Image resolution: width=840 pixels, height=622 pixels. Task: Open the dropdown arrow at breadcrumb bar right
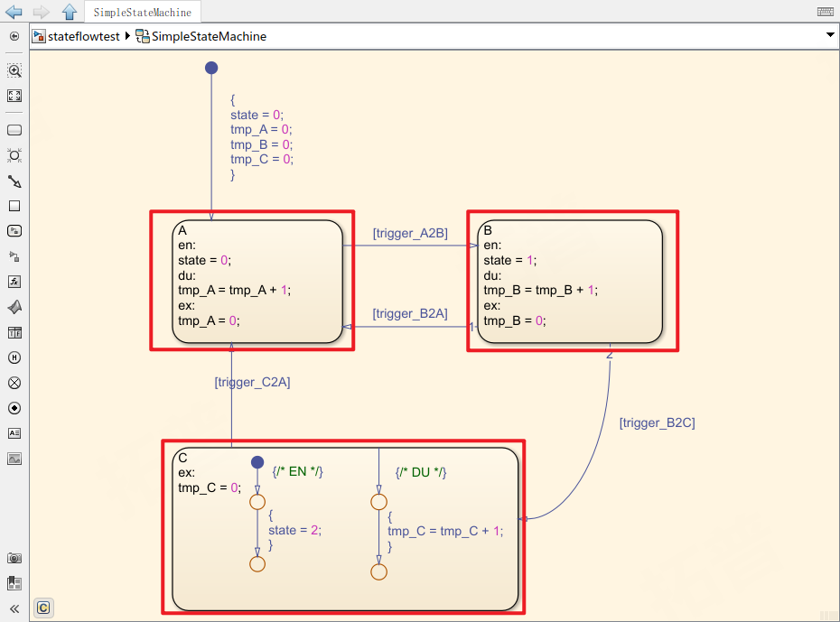click(830, 35)
